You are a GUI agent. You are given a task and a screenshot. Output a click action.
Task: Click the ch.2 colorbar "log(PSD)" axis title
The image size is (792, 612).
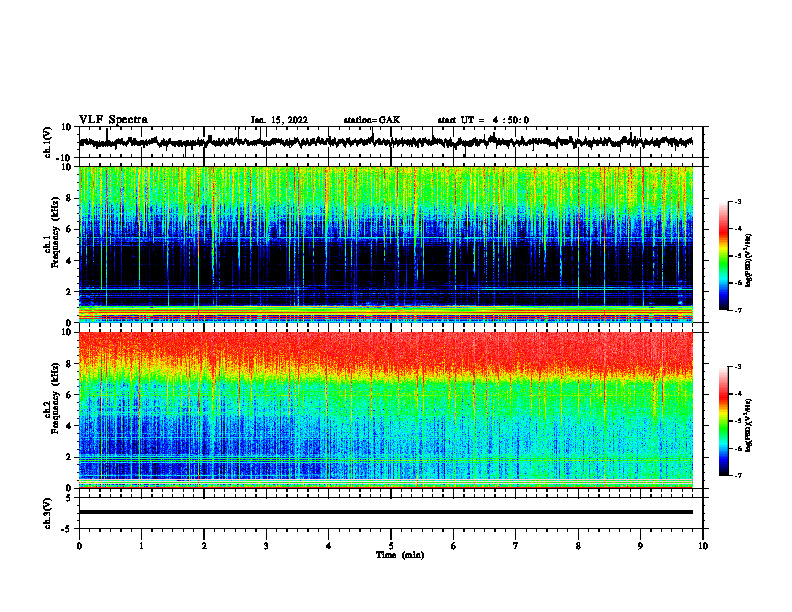coord(748,425)
